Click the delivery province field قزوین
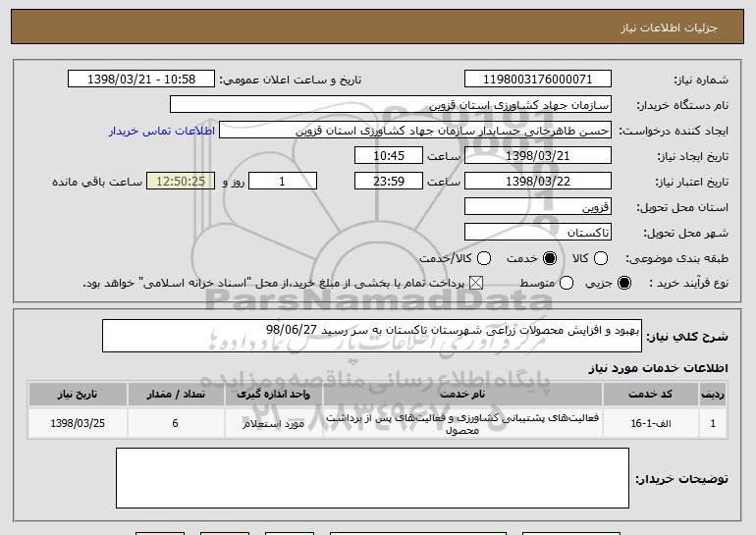This screenshot has height=535, width=756. tap(538, 207)
